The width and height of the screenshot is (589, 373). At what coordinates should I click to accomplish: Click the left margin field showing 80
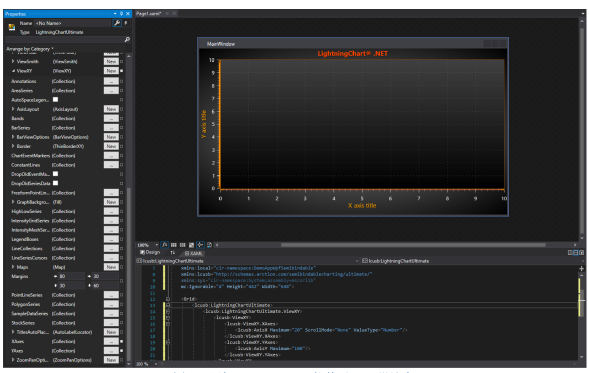coord(71,276)
